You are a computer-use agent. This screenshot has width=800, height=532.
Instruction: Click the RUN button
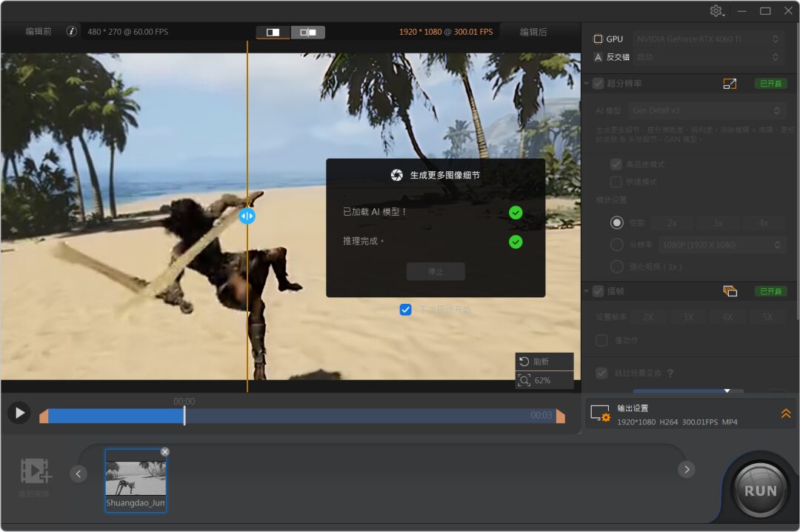(760, 490)
